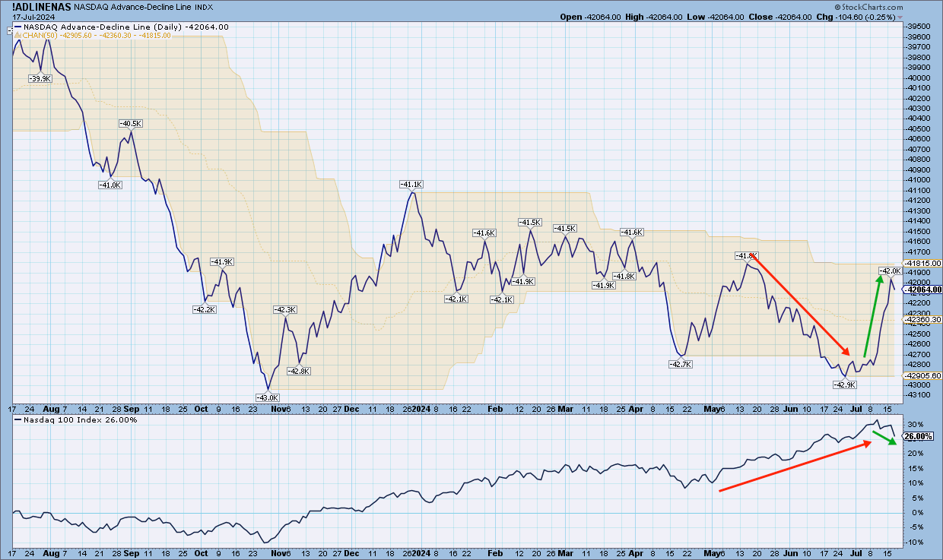This screenshot has height=560, width=943.
Task: Click the -39.9K trough label
Action: (x=40, y=78)
